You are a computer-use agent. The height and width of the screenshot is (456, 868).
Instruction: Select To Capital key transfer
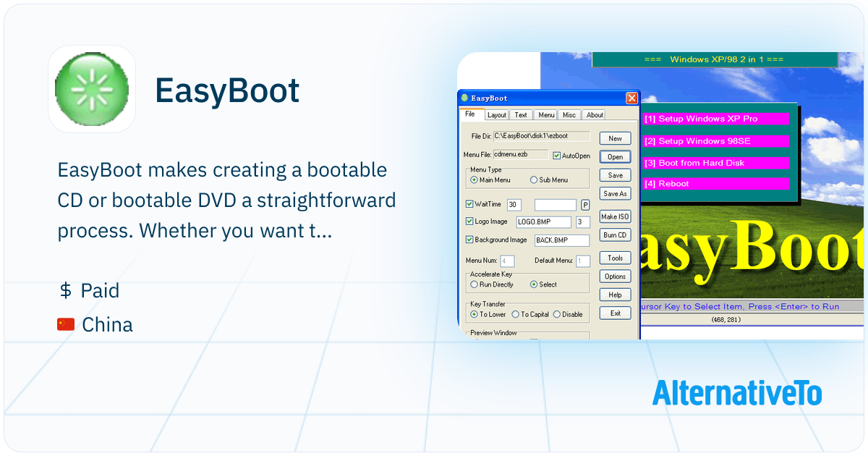(515, 314)
